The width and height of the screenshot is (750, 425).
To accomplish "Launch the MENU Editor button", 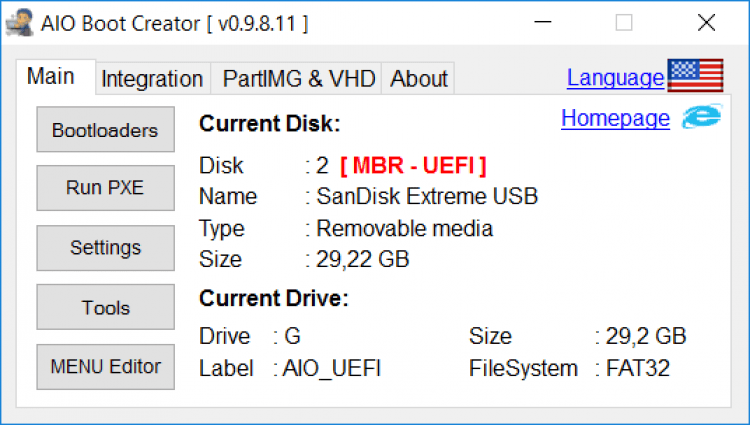I will [x=105, y=367].
